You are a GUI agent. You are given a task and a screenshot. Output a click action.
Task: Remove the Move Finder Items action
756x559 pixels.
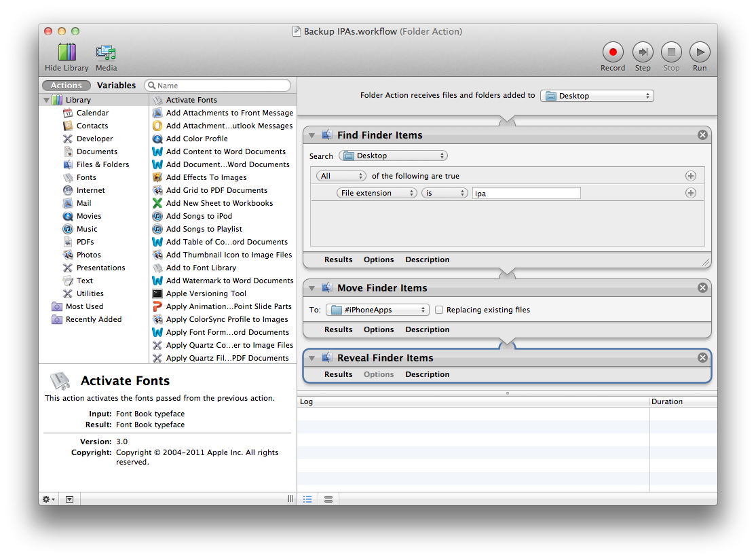[702, 288]
